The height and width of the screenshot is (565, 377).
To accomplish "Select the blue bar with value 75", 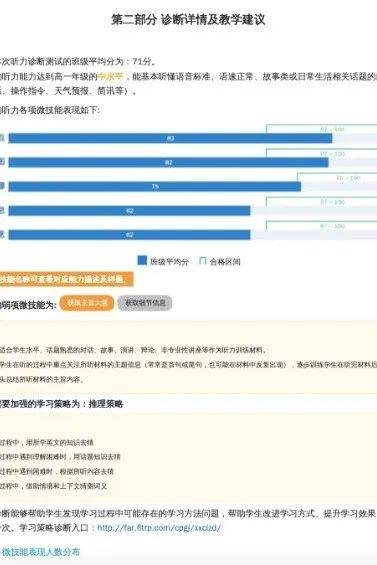I will pos(155,187).
